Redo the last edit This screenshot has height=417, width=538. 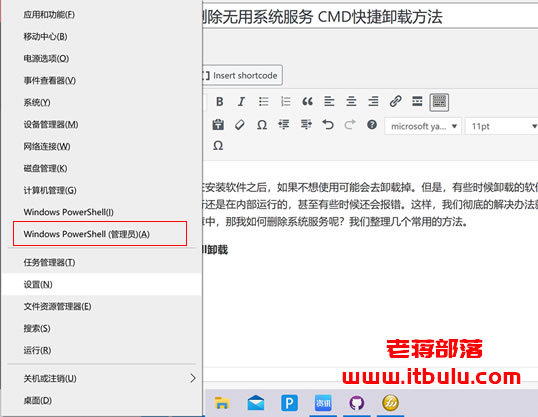[350, 125]
